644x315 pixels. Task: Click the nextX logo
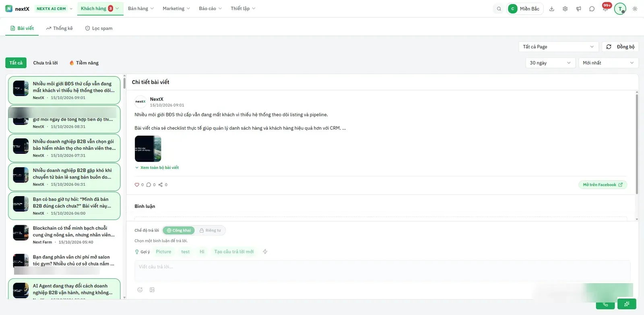click(x=17, y=8)
